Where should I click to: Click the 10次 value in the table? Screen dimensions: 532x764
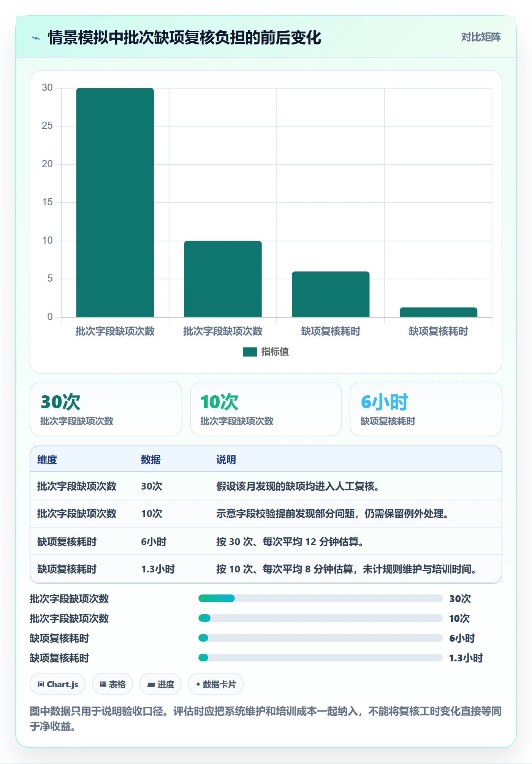(152, 514)
